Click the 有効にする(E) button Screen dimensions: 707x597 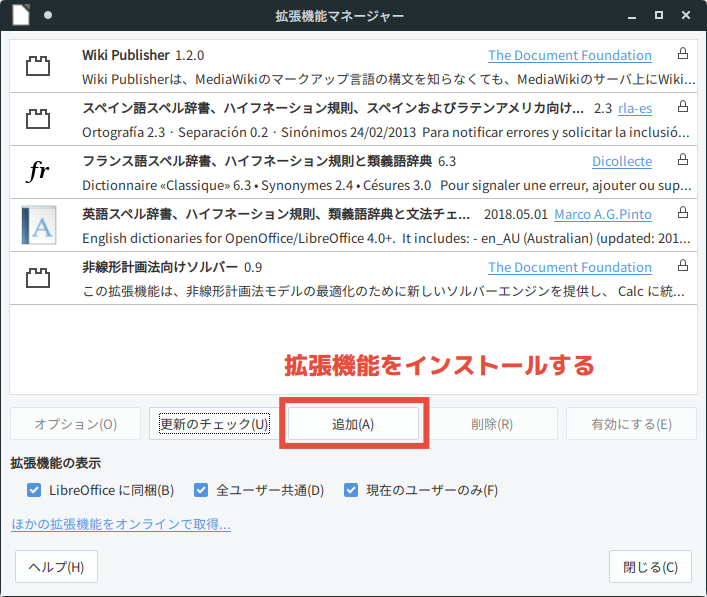point(631,424)
